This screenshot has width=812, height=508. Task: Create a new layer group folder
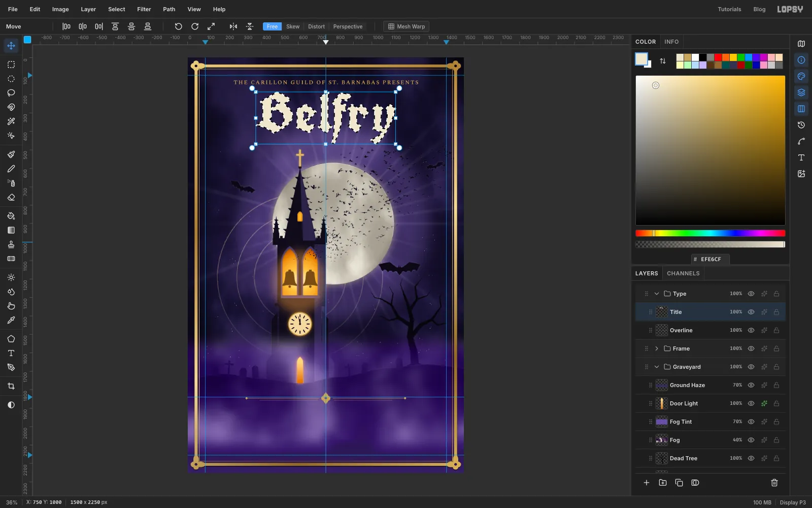click(x=663, y=483)
